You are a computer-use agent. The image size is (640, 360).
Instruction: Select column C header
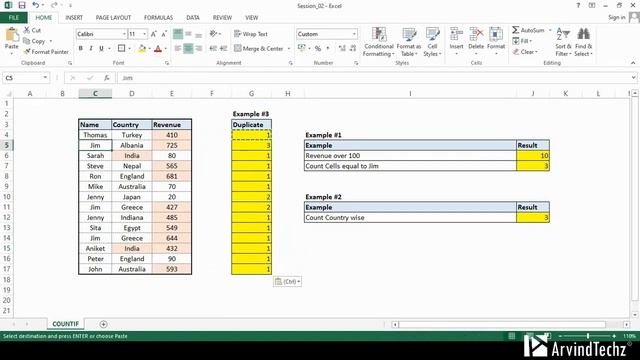pyautogui.click(x=95, y=93)
